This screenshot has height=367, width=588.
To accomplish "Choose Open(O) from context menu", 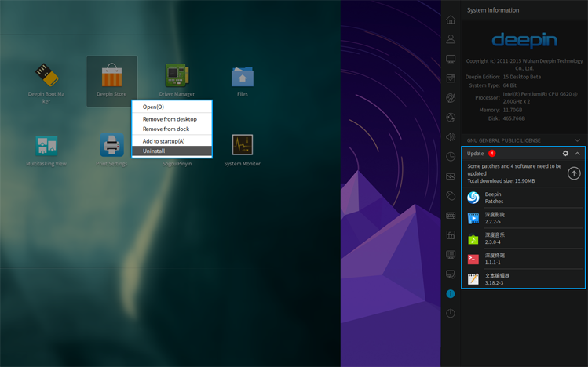I will pyautogui.click(x=172, y=107).
